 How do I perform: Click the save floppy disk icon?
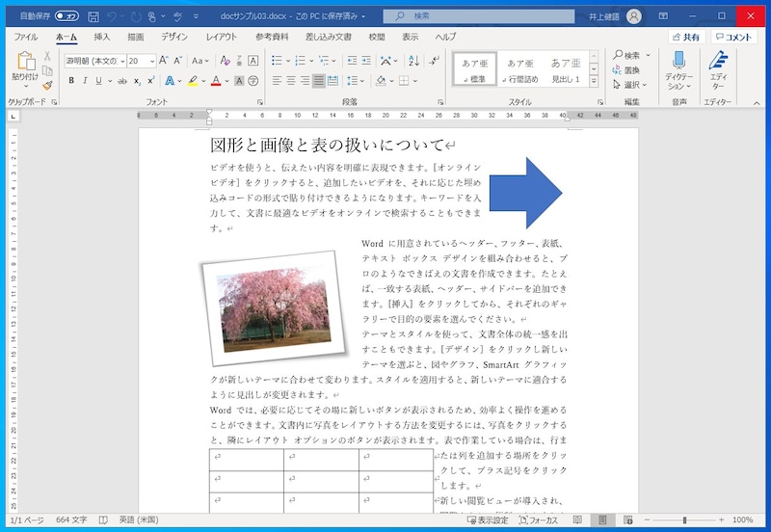93,16
